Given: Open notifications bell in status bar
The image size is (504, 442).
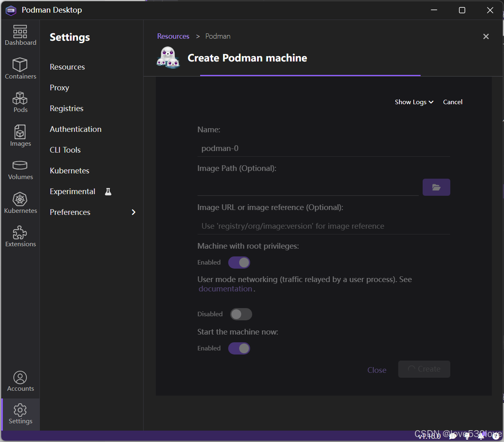Looking at the screenshot, I should point(481,436).
